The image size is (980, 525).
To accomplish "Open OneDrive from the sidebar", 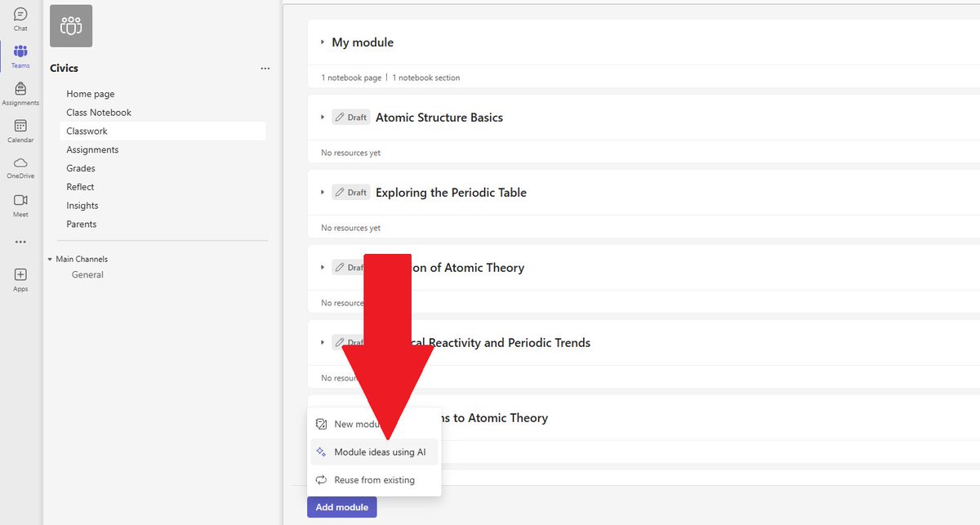I will 20,163.
